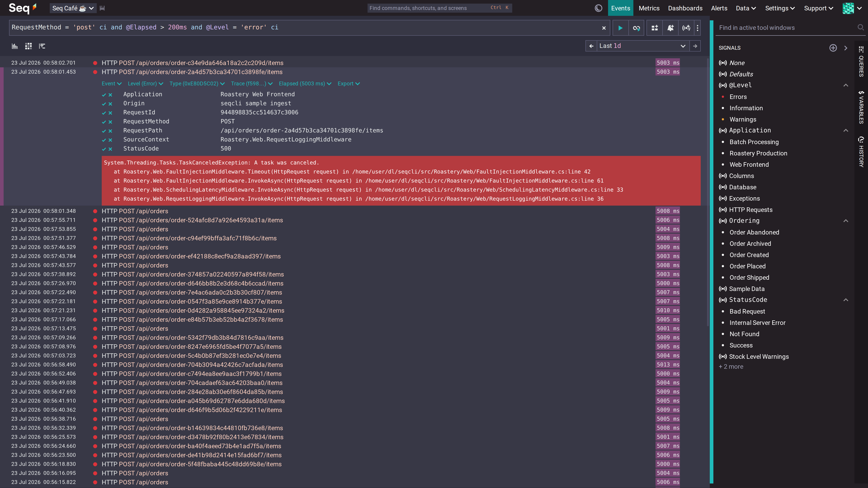Include filter checkmark for Origin property
868x488 pixels.
104,104
